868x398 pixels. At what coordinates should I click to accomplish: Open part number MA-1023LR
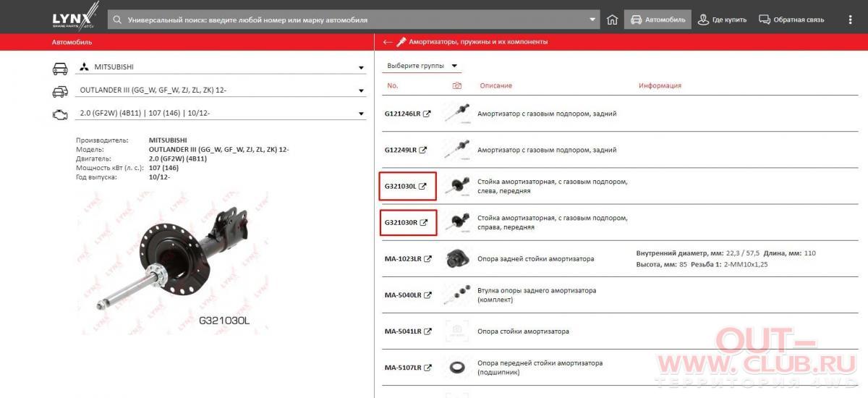tap(408, 258)
